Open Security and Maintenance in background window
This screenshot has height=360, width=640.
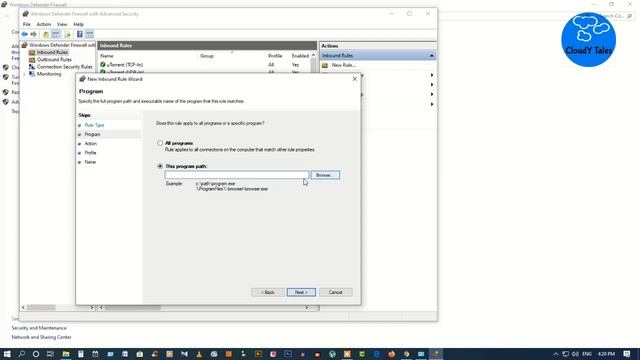click(x=39, y=328)
